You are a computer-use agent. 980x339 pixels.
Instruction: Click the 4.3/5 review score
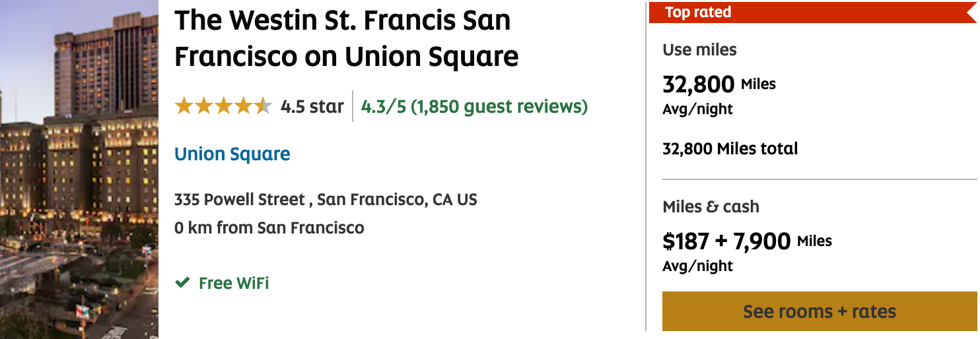(383, 106)
